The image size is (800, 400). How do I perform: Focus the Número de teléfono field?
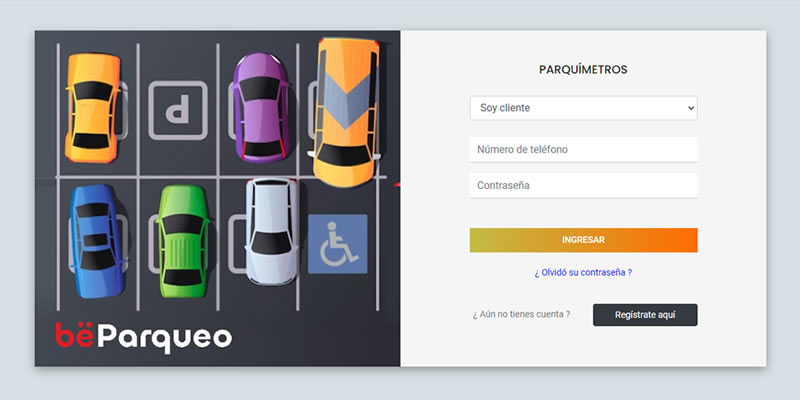pos(583,149)
